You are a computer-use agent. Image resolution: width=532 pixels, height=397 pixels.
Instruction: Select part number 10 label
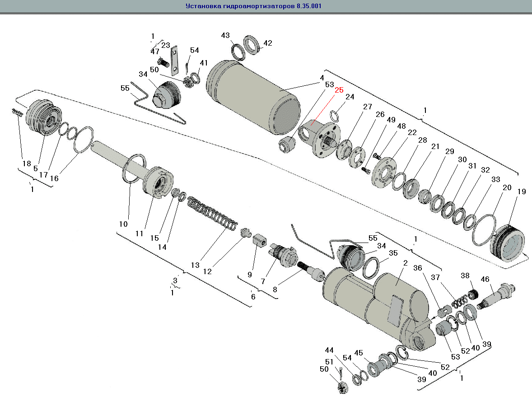coord(124,224)
